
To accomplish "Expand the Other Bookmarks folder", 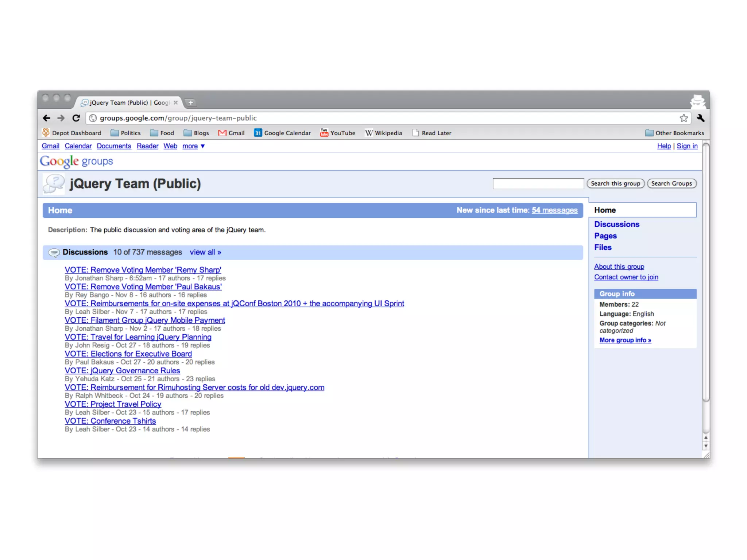I will pos(674,133).
